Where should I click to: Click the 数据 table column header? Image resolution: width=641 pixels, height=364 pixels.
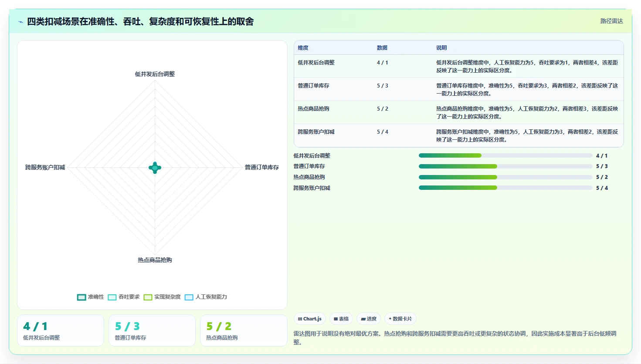(382, 48)
